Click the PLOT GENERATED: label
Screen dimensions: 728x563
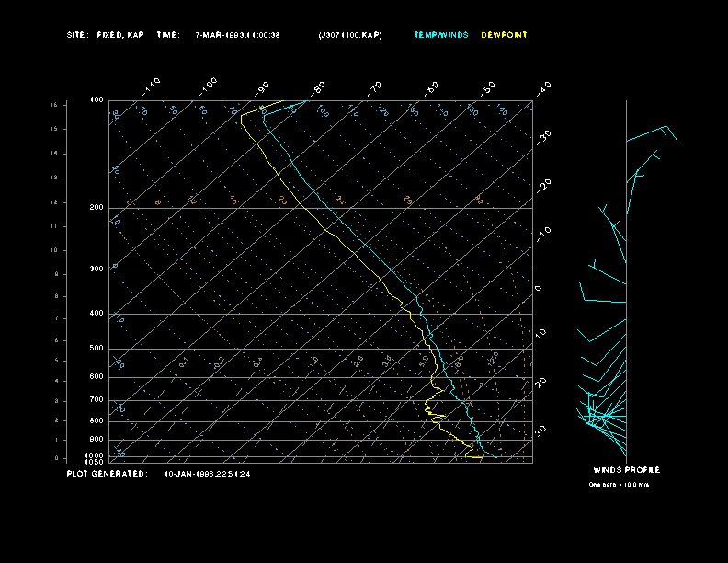coord(107,474)
